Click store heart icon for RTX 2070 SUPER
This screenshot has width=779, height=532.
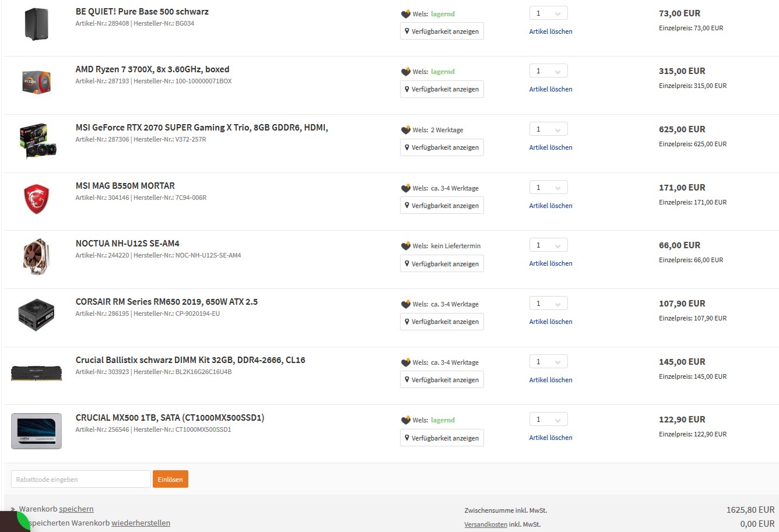click(406, 130)
